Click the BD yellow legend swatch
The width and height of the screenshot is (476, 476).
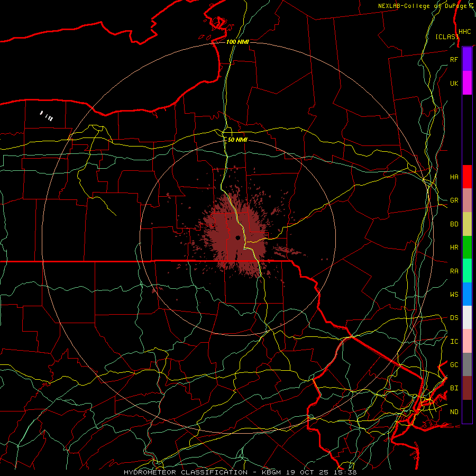pyautogui.click(x=467, y=224)
